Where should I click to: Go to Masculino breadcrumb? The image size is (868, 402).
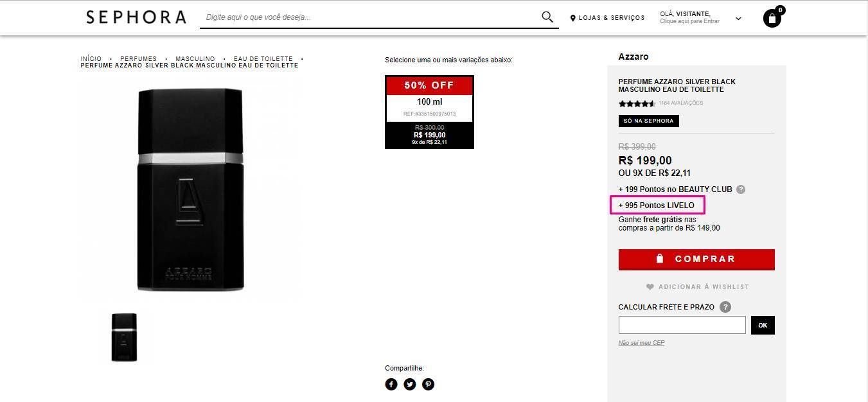195,58
